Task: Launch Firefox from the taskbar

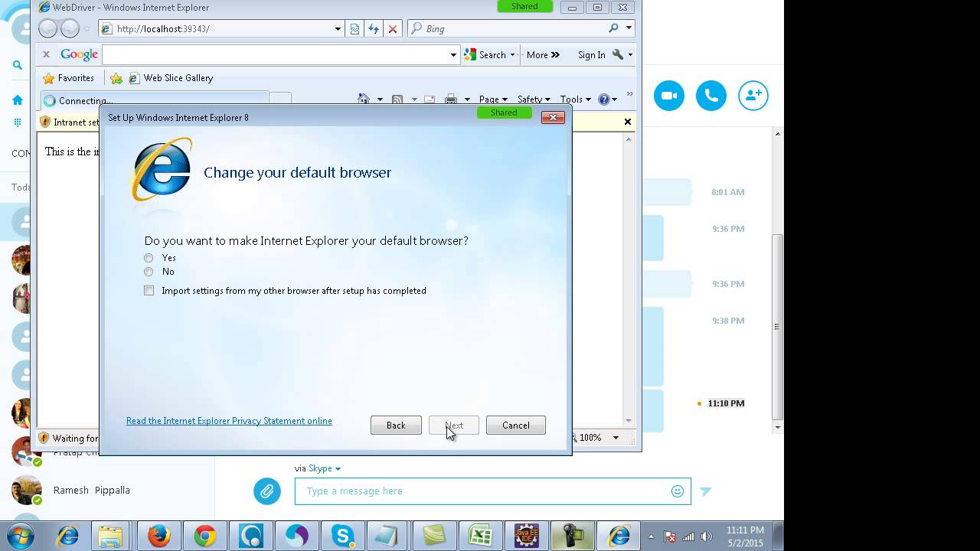Action: click(159, 536)
